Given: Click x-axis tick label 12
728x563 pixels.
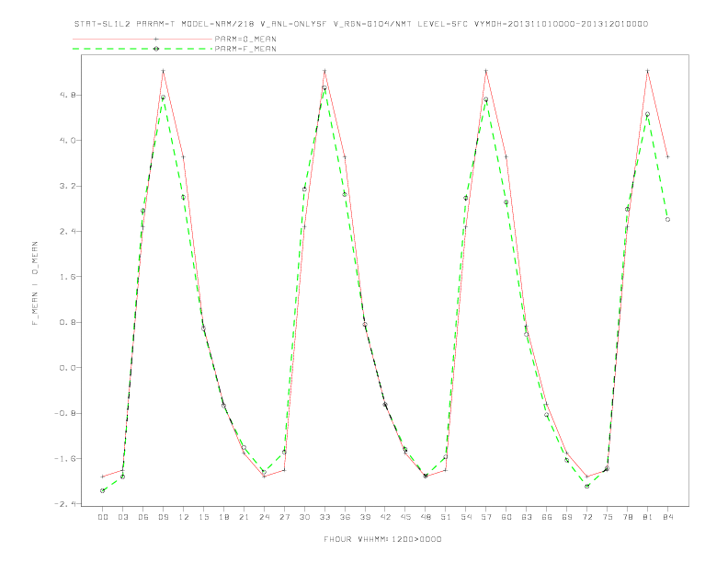Looking at the screenshot, I should 184,517.
